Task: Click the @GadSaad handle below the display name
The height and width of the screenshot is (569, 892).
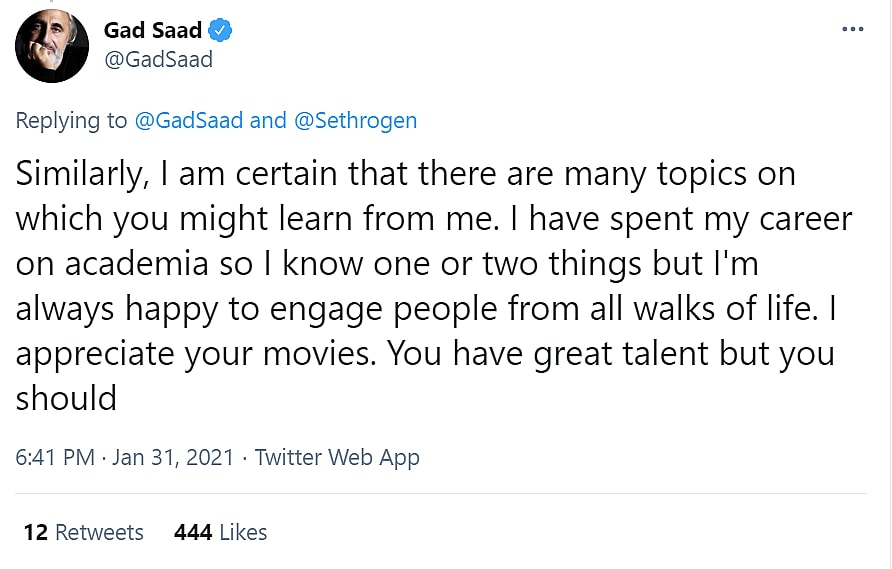Action: point(158,59)
